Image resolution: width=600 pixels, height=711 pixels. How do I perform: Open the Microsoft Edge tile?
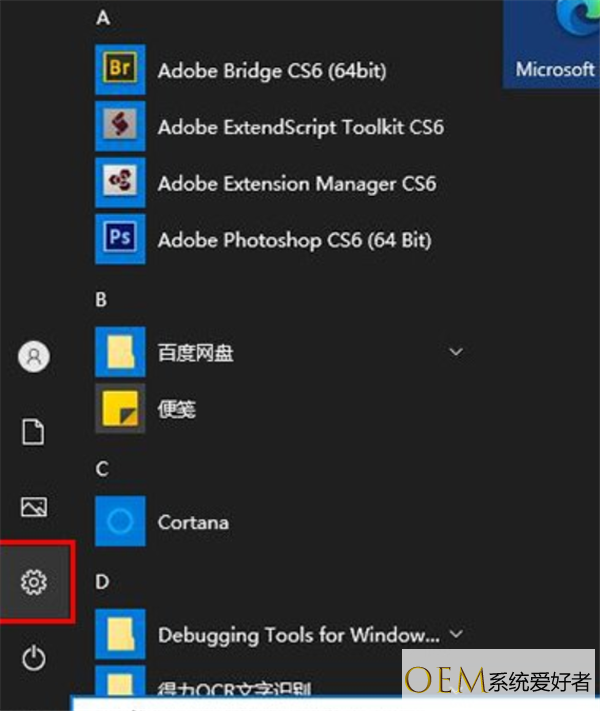click(x=553, y=45)
